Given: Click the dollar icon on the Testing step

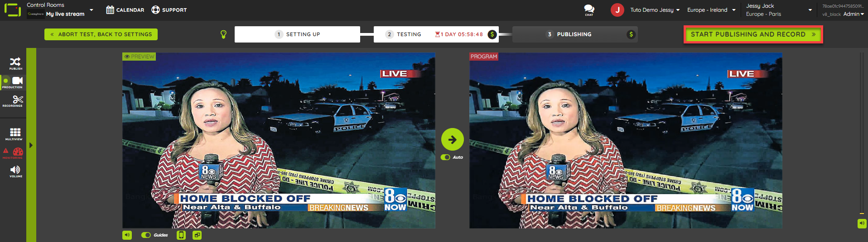Looking at the screenshot, I should [x=492, y=34].
